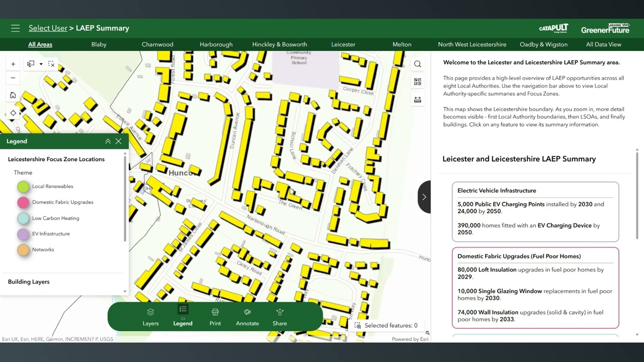This screenshot has width=644, height=362.
Task: Open select tool options dropdown
Action: [41, 64]
